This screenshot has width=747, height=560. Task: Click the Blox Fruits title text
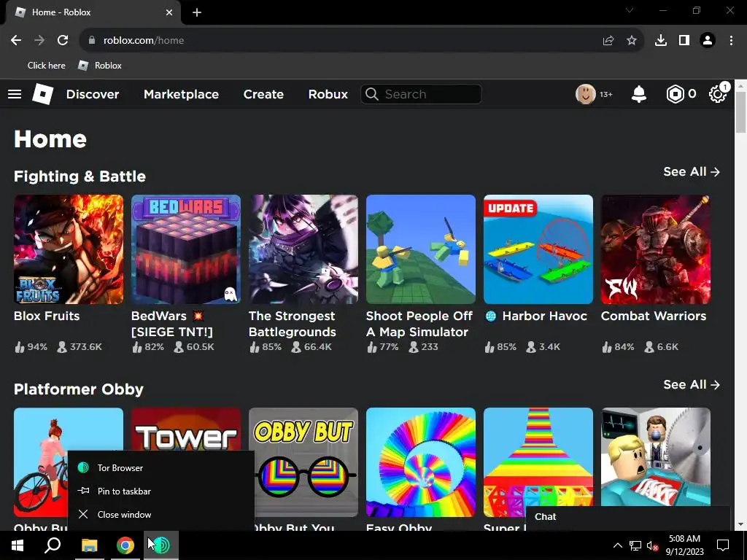point(47,316)
